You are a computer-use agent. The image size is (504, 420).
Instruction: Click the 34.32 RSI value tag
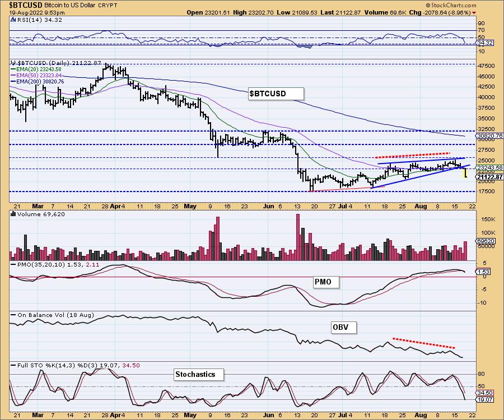pos(485,43)
